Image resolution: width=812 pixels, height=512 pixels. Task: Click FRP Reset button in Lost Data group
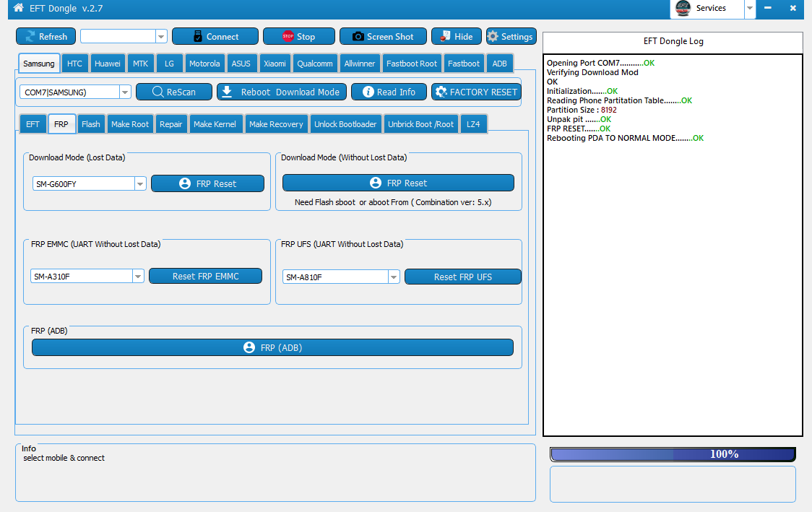point(207,183)
